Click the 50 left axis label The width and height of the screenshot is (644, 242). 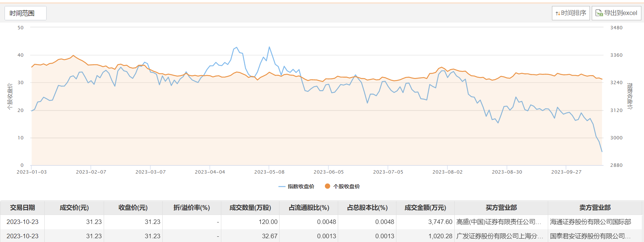pyautogui.click(x=21, y=28)
